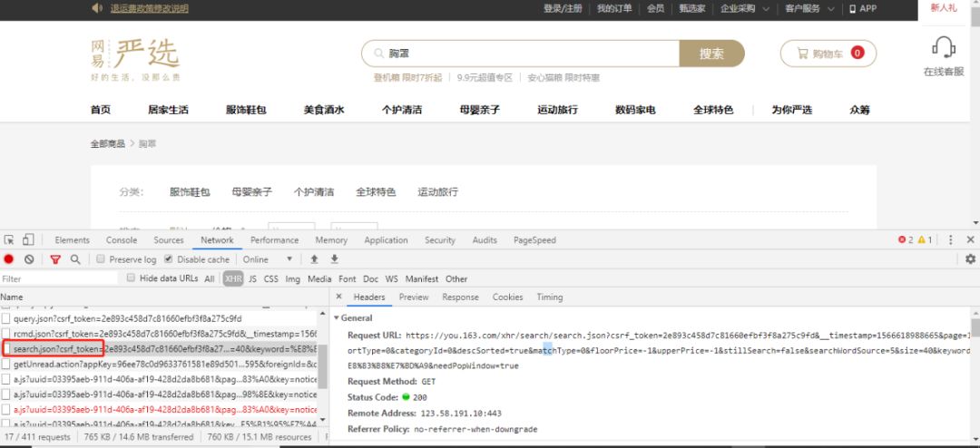Click the 我的订单 link
Viewport: 980px width, 448px height.
[x=613, y=9]
